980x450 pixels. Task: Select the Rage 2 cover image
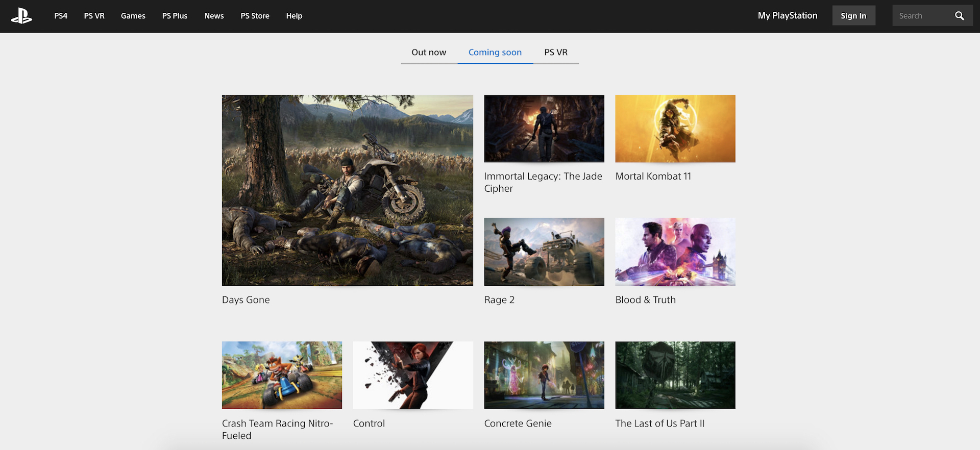[544, 252]
